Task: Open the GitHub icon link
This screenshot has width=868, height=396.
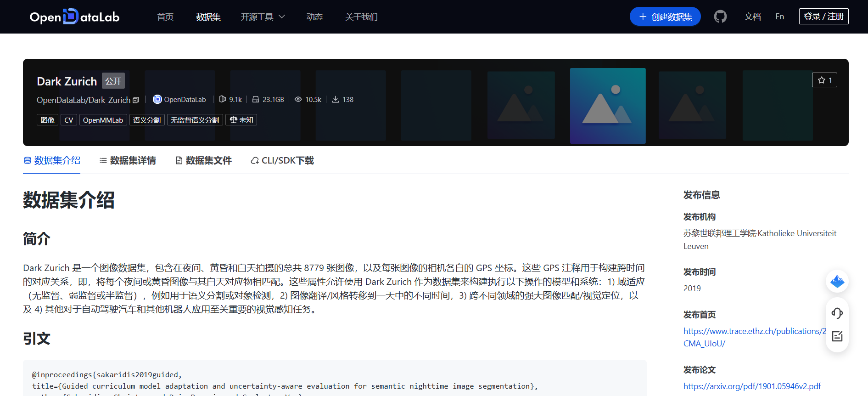Action: pos(720,17)
